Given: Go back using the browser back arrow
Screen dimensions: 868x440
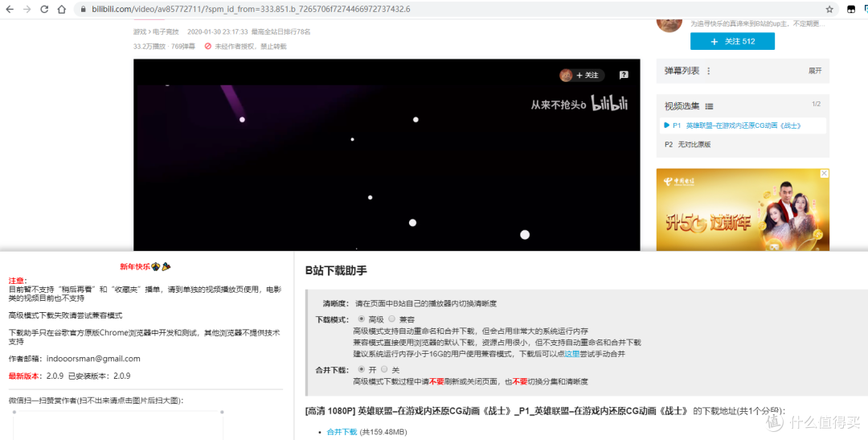Looking at the screenshot, I should point(10,10).
